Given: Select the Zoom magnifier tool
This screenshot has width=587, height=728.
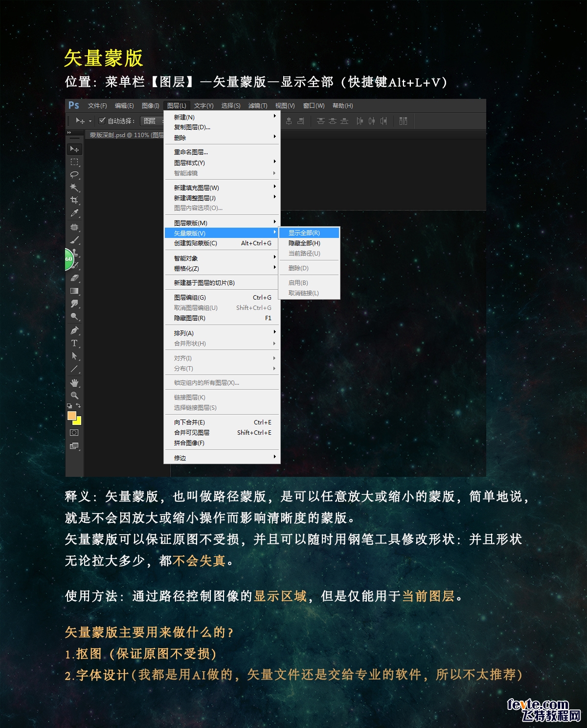Looking at the screenshot, I should coord(74,396).
